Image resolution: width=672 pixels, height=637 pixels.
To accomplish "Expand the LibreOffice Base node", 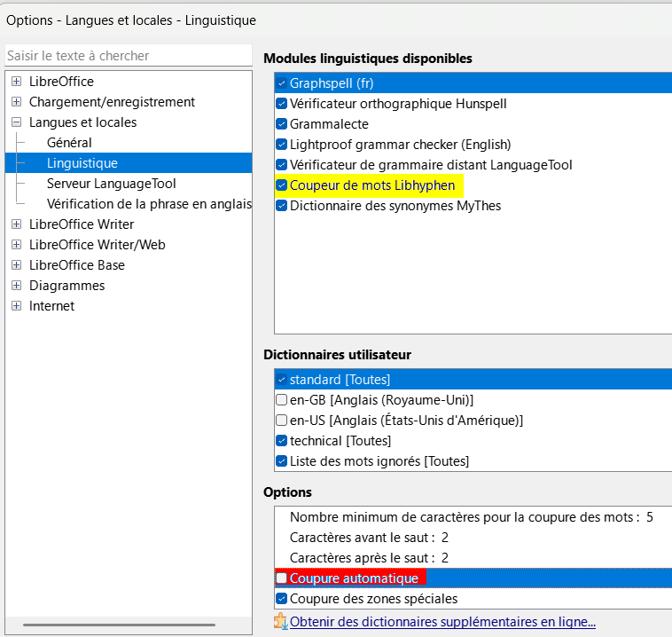I will point(16,264).
